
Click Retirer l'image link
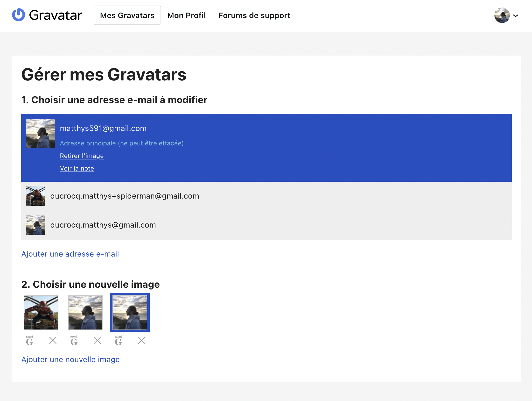(x=82, y=156)
